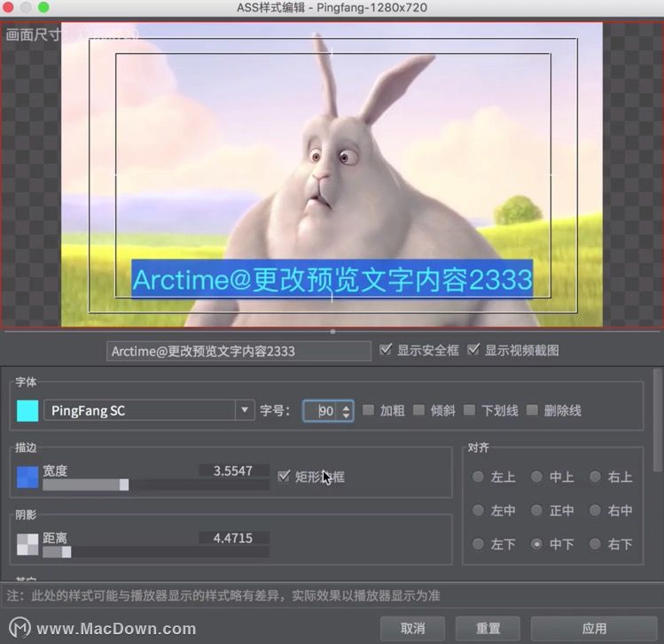Click the shadow 距离 distance slider

tap(156, 552)
